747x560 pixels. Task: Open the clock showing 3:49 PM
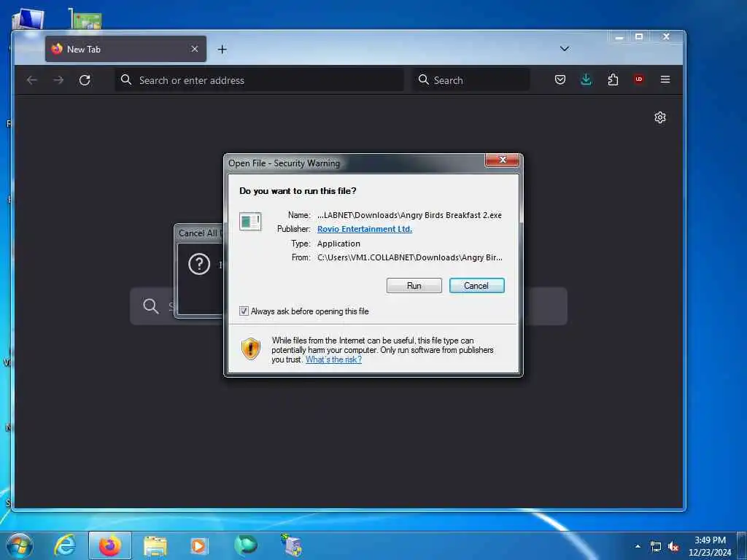pyautogui.click(x=710, y=546)
